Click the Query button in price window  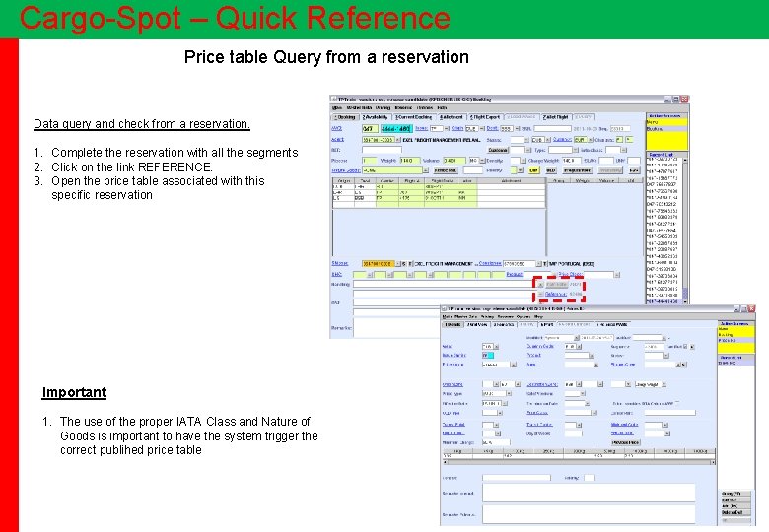[735, 494]
